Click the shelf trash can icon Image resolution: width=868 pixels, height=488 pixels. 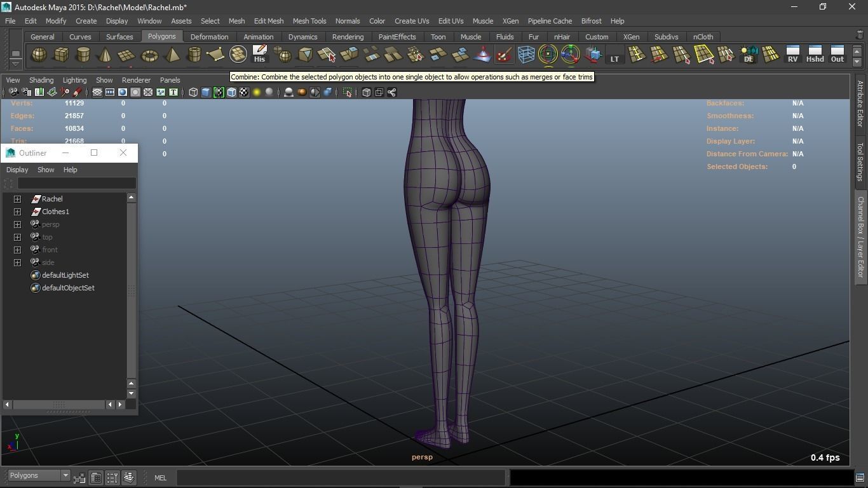point(860,35)
